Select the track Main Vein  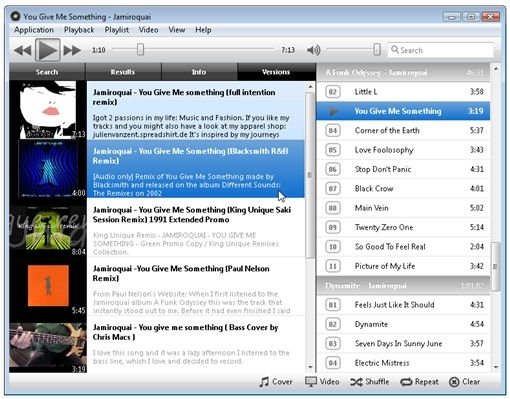(x=403, y=208)
